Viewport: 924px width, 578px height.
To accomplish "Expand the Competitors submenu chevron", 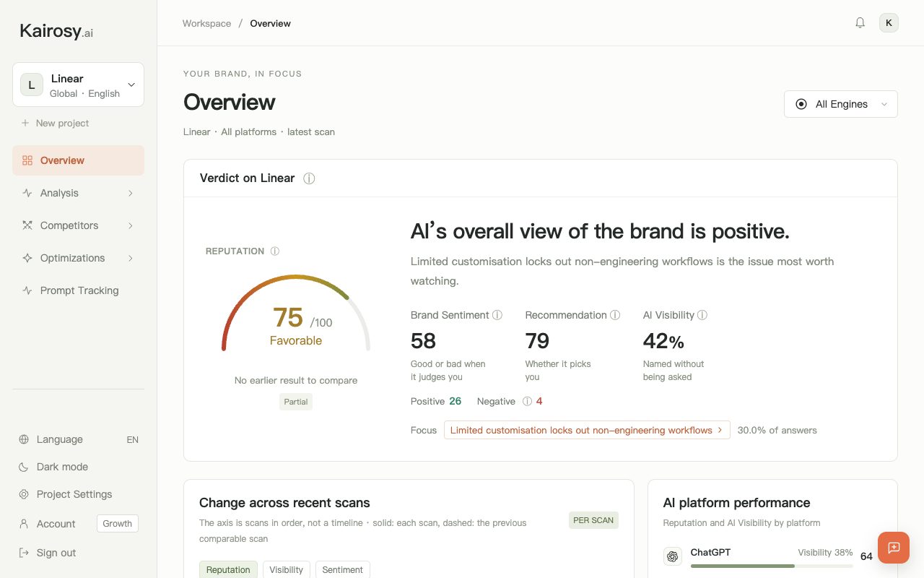I will (x=131, y=225).
